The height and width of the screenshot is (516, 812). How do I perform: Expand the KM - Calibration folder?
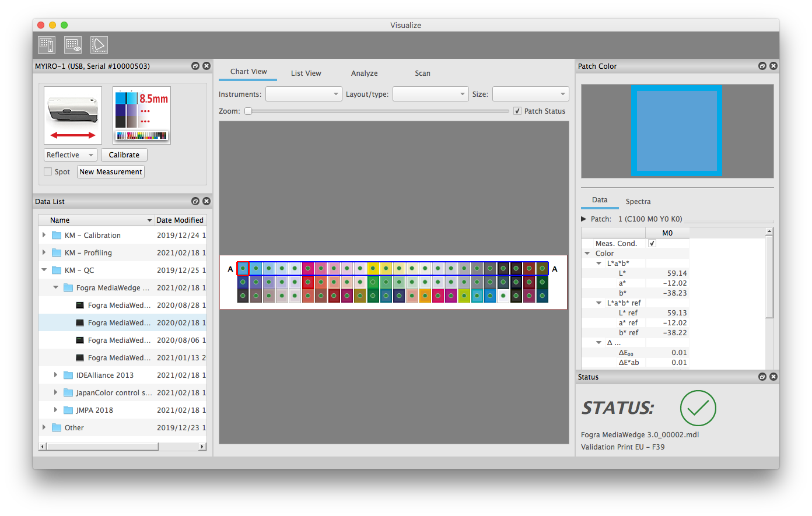[x=44, y=236]
